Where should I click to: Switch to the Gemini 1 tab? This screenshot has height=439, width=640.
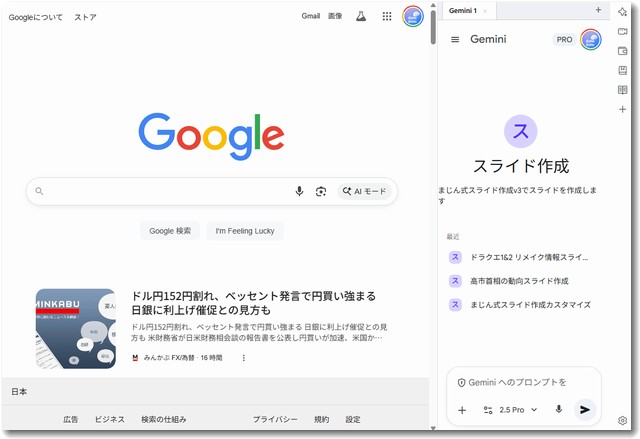click(x=461, y=10)
